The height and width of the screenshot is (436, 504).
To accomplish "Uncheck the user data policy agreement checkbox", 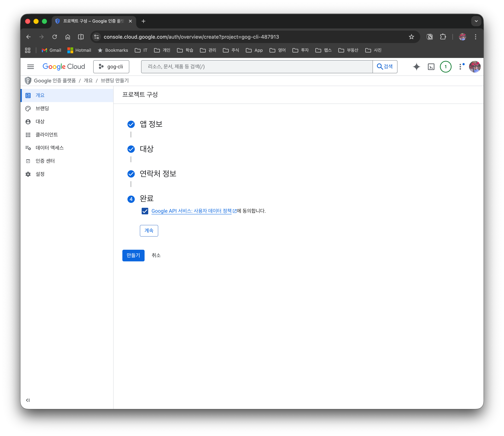I will (x=145, y=211).
